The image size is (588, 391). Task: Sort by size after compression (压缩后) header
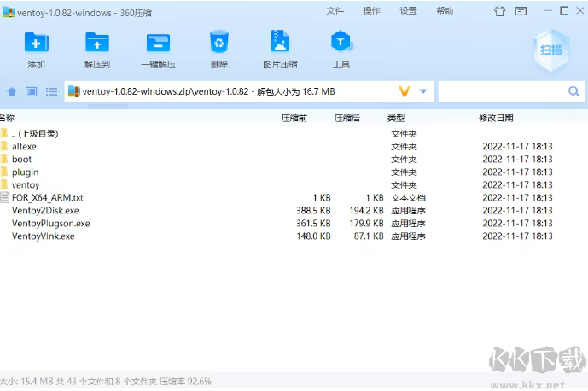(347, 118)
